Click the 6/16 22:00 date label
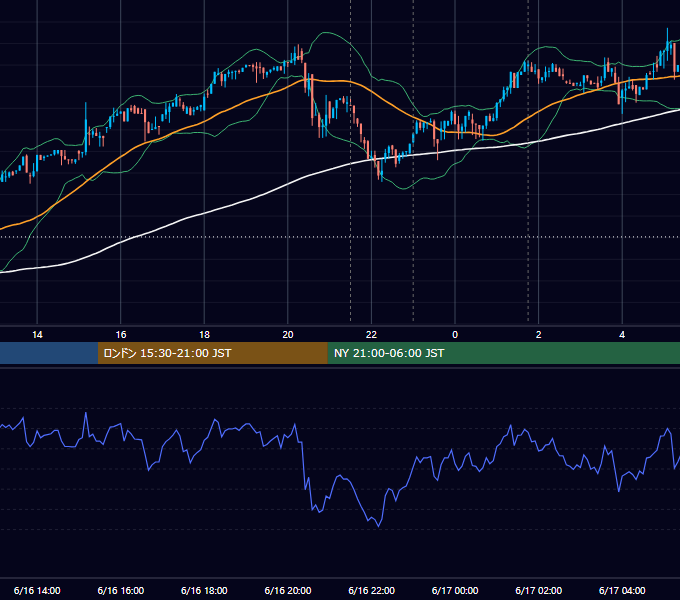This screenshot has height=600, width=680. (x=372, y=590)
